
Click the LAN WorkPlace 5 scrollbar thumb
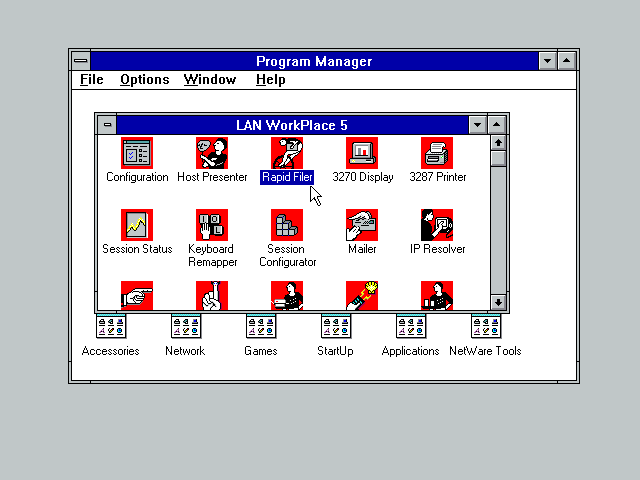(x=498, y=158)
